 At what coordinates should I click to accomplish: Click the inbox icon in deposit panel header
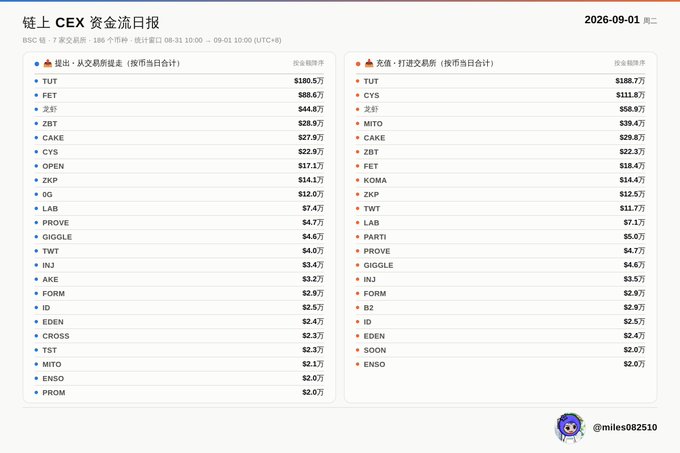tap(369, 63)
